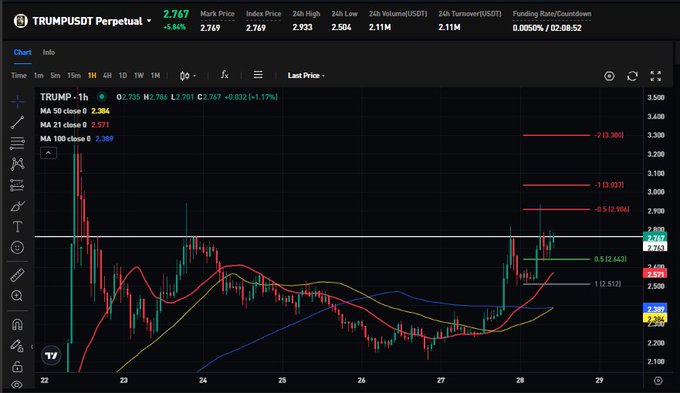Select the pattern drawing tool
This screenshot has height=393, width=680.
(x=17, y=164)
